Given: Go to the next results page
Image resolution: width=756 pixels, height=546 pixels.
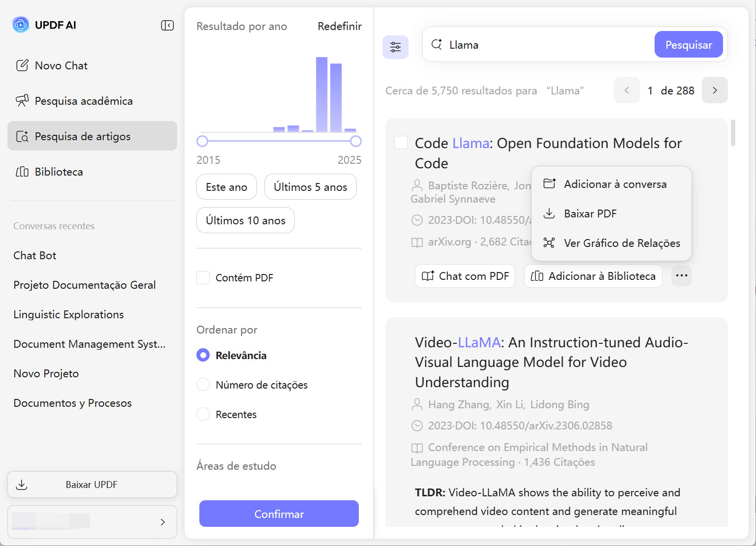Looking at the screenshot, I should pyautogui.click(x=715, y=90).
